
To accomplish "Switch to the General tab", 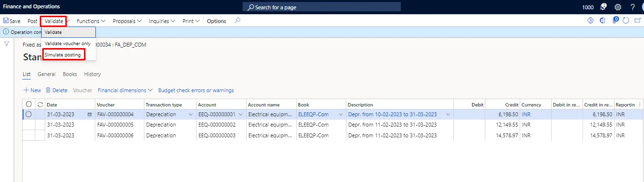I will tap(46, 74).
